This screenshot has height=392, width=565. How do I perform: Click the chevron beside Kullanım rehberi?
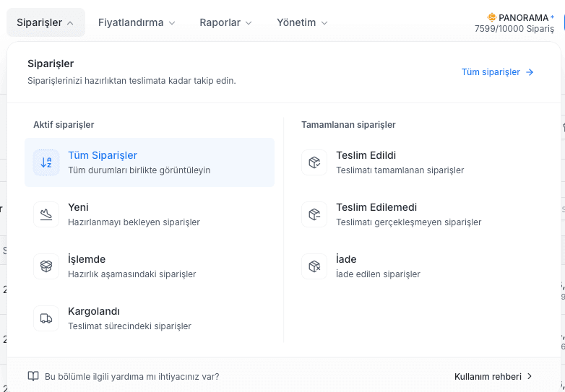[530, 377]
